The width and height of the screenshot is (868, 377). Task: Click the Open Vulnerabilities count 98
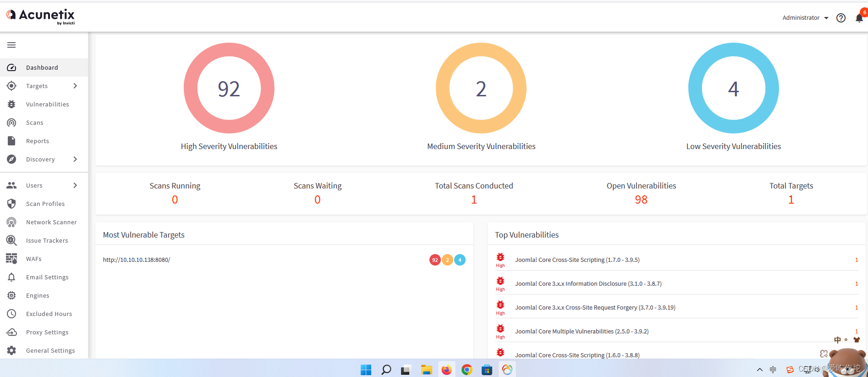point(641,200)
